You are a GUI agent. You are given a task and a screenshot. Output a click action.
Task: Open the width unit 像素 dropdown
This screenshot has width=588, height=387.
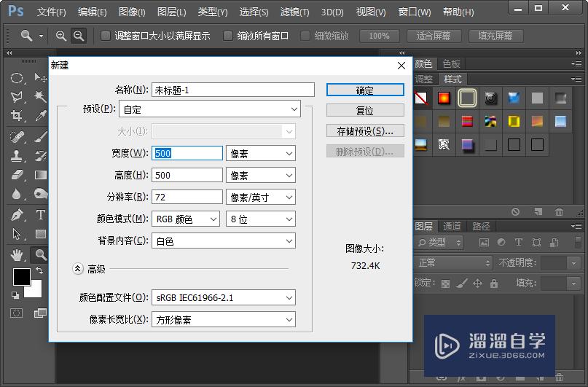261,153
